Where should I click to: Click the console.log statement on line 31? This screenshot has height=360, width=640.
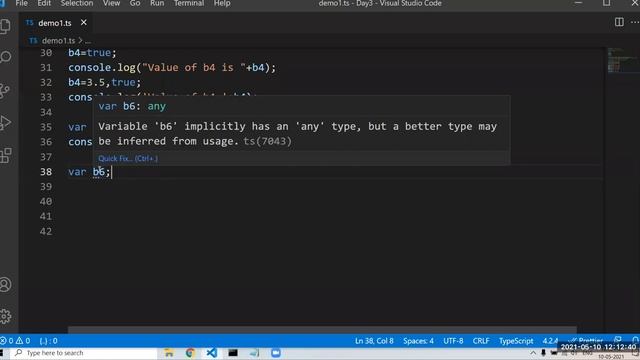pos(172,67)
